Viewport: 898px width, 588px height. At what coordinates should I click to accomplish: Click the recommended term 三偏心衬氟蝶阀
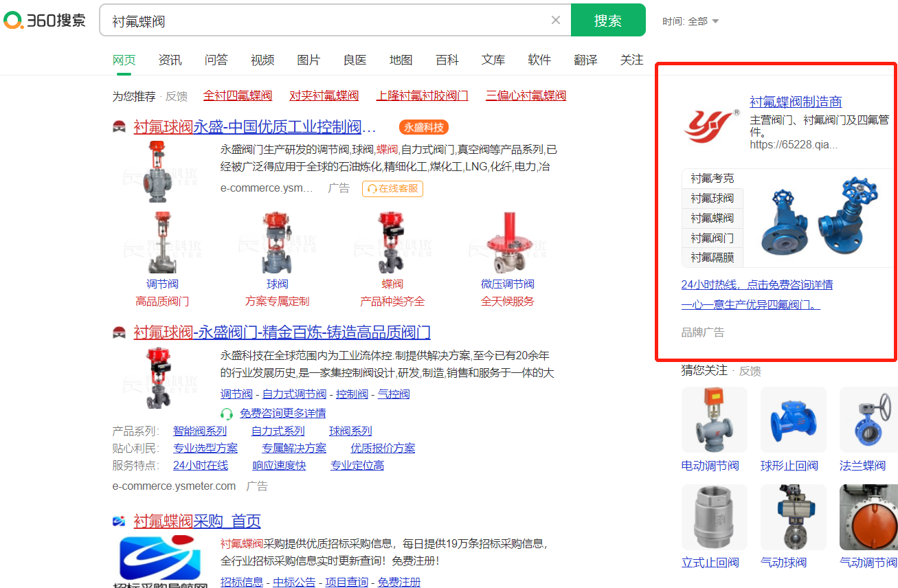coord(526,95)
